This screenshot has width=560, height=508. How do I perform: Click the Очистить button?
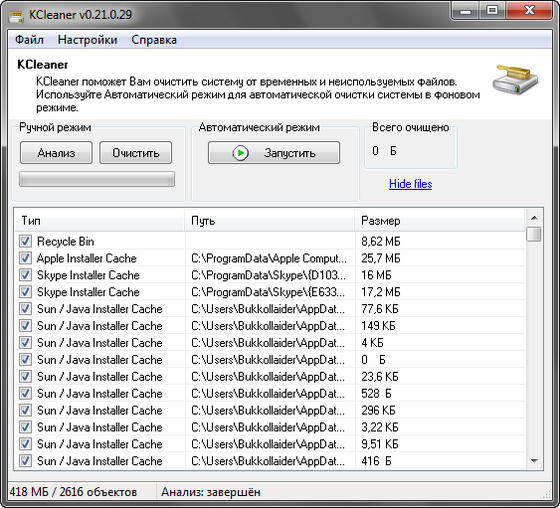point(136,153)
